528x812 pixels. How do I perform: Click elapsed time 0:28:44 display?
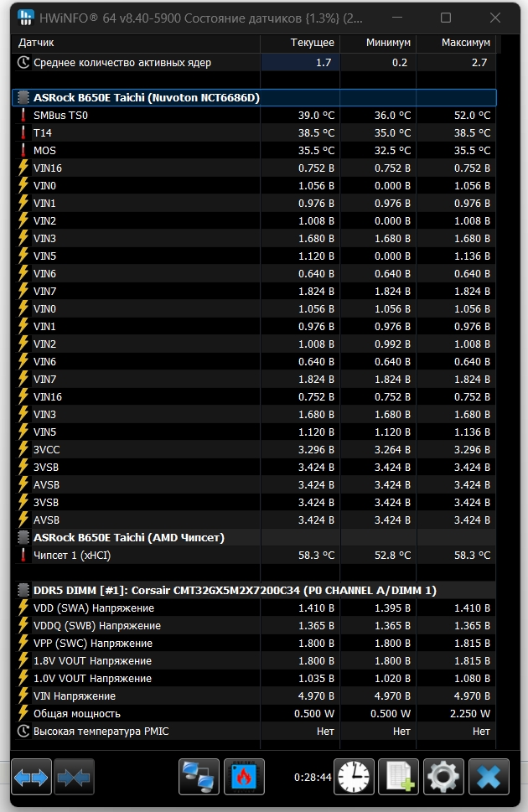point(313,778)
